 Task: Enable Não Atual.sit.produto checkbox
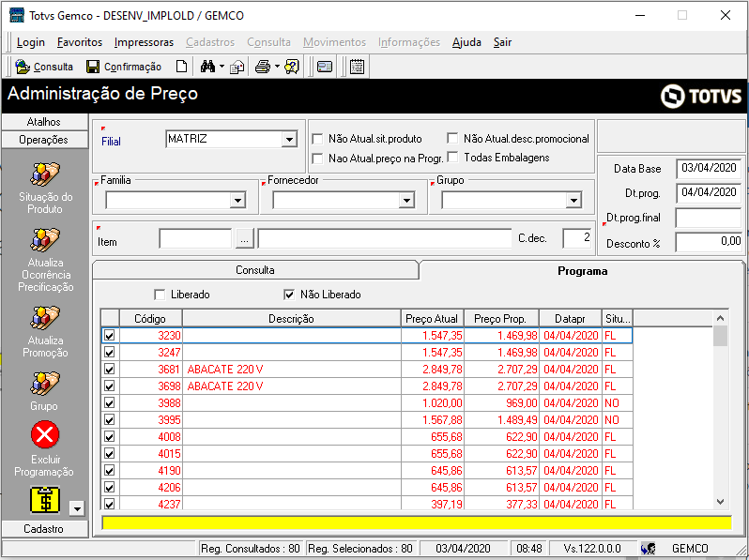point(317,139)
